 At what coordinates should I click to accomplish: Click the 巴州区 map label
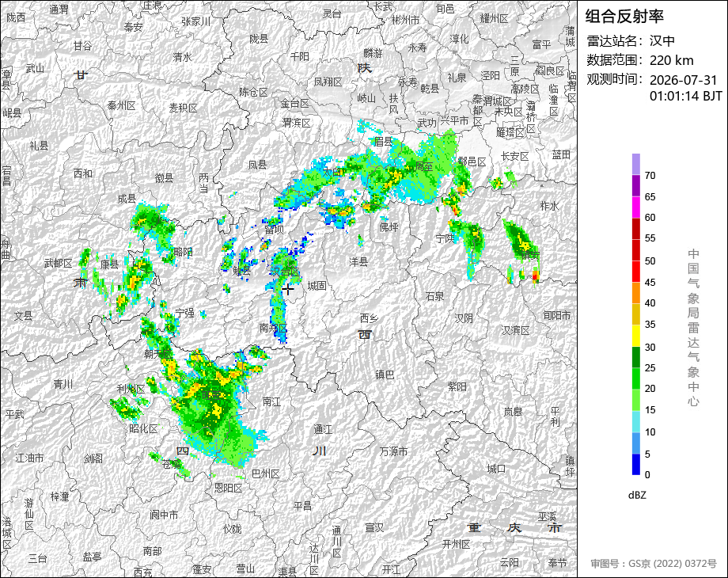(x=266, y=473)
